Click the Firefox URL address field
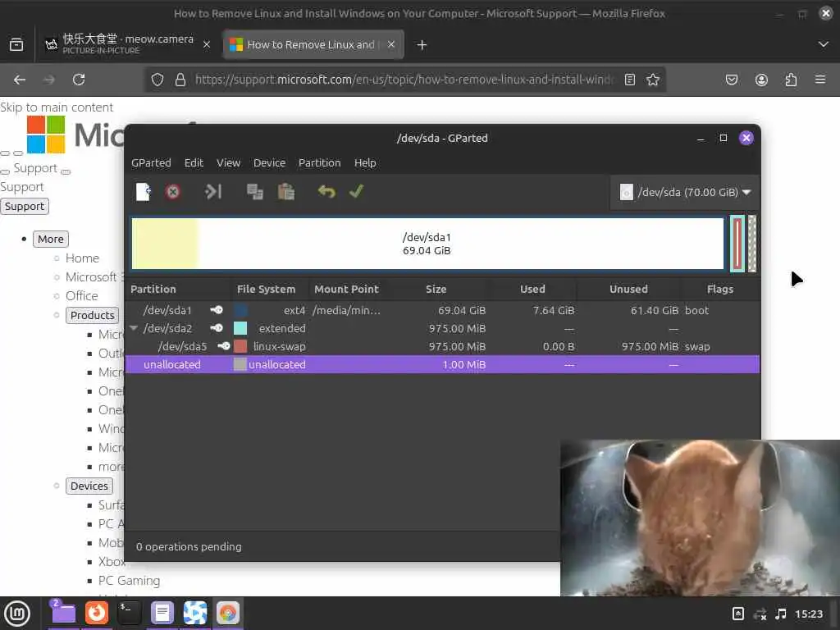840x630 pixels. 404,80
